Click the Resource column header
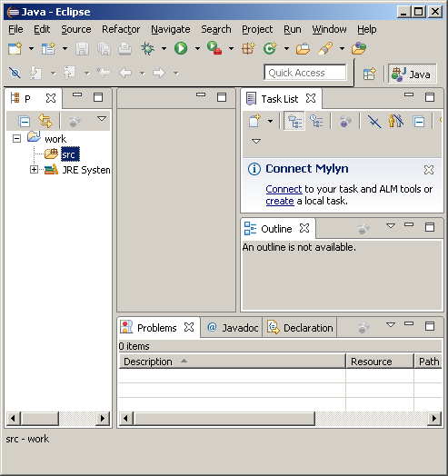This screenshot has height=476, width=448. (380, 362)
